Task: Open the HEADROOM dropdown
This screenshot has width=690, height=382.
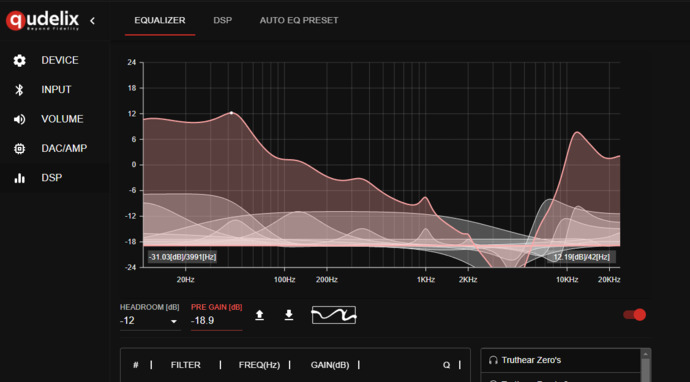Action: 150,321
